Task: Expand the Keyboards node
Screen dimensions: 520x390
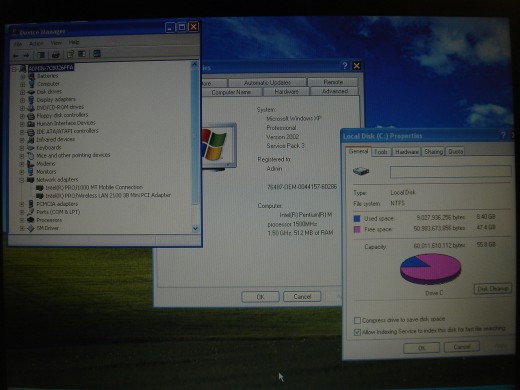Action: point(22,148)
